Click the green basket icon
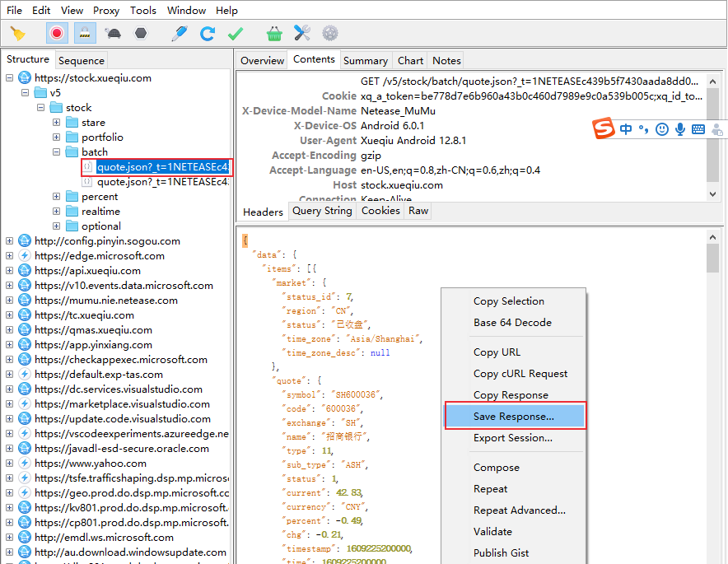 (274, 34)
